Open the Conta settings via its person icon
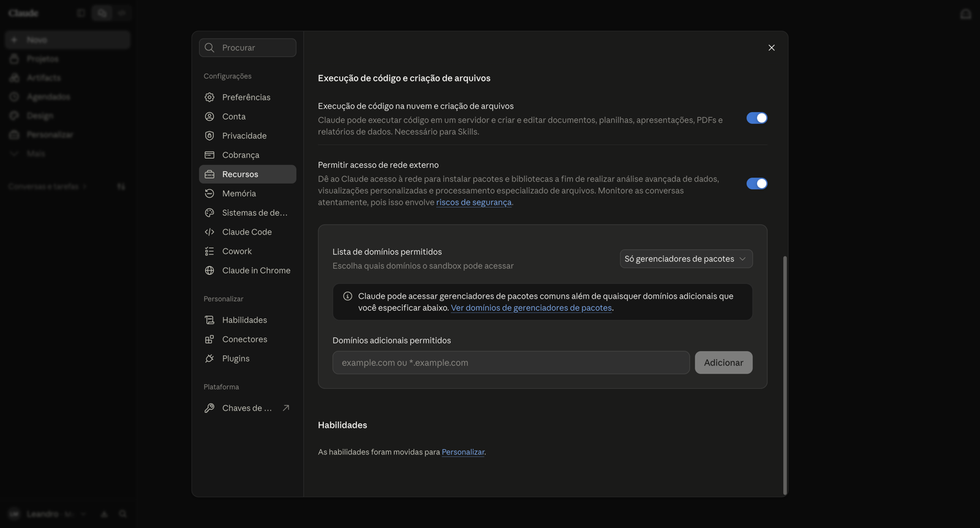 209,116
